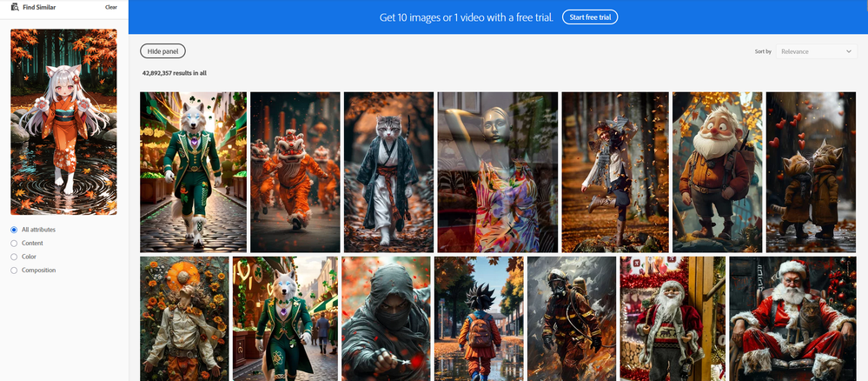868x381 pixels.
Task: Open the person kicking autumn leaves thumbnail
Action: click(x=615, y=172)
